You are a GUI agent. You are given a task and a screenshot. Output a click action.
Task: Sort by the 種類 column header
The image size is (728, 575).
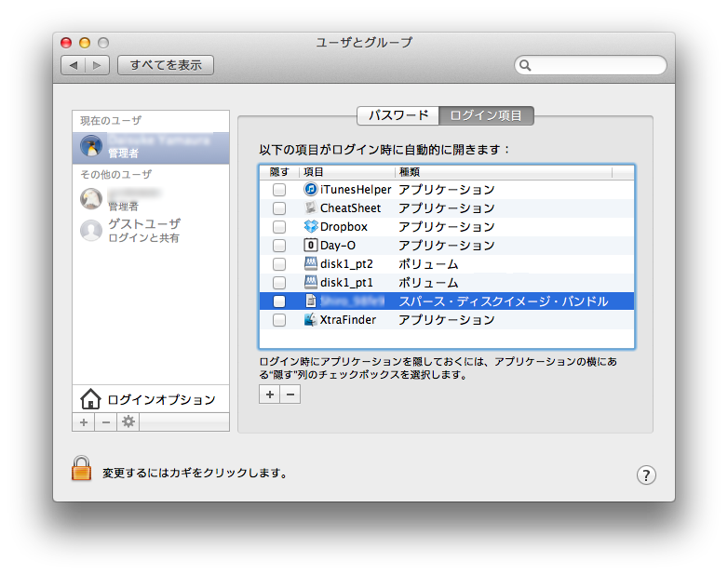pos(504,172)
